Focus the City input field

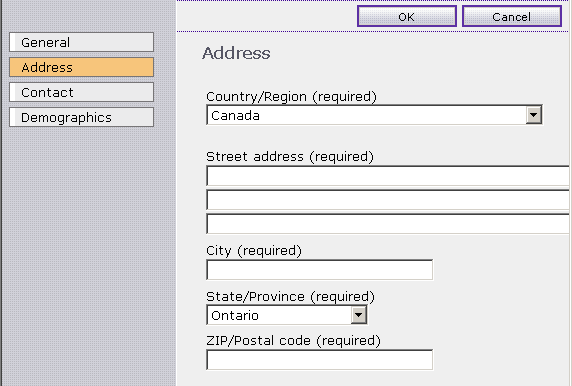[320, 270]
